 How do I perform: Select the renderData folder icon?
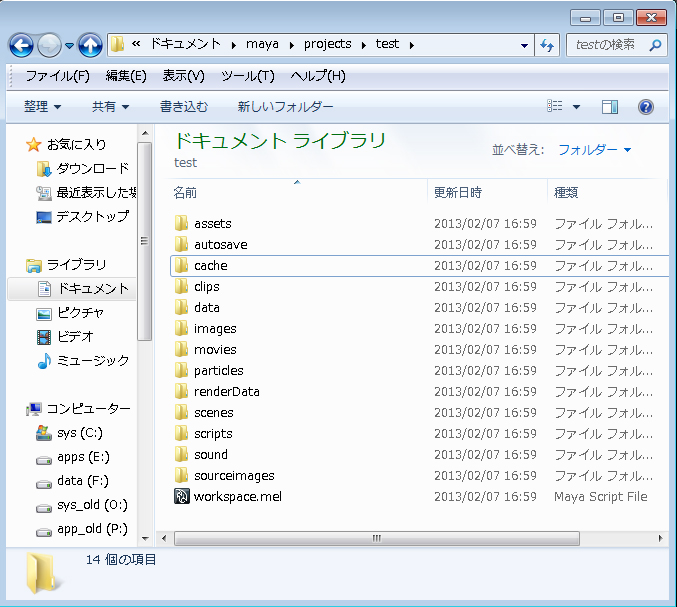pyautogui.click(x=181, y=391)
